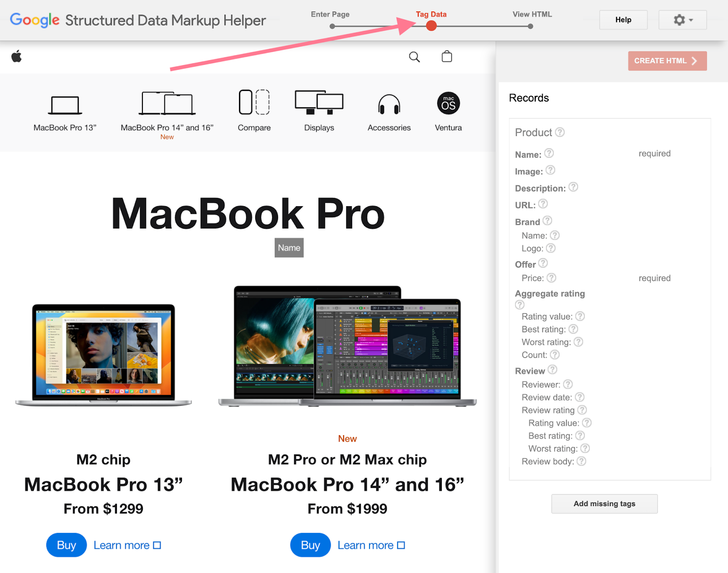Select the MacBook Pro 14" and 16" icon
728x573 pixels.
click(167, 103)
